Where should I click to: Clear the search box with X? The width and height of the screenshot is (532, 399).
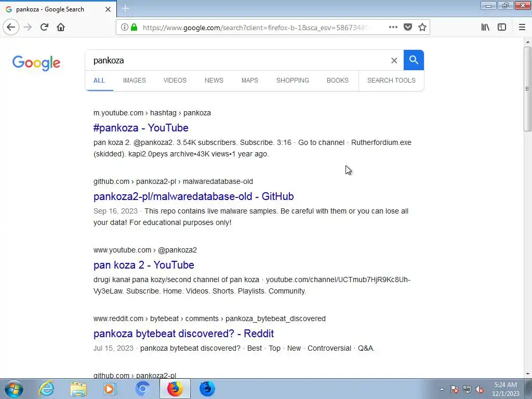pos(394,60)
